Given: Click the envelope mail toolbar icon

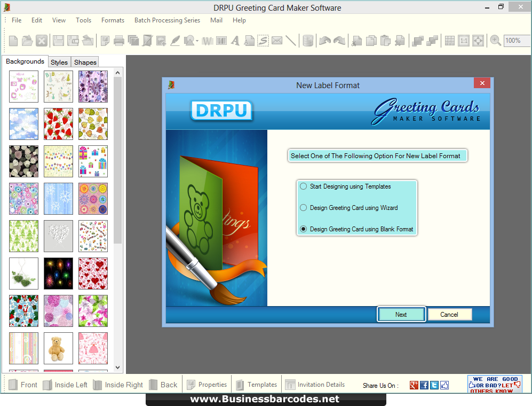Looking at the screenshot, I should click(x=277, y=41).
